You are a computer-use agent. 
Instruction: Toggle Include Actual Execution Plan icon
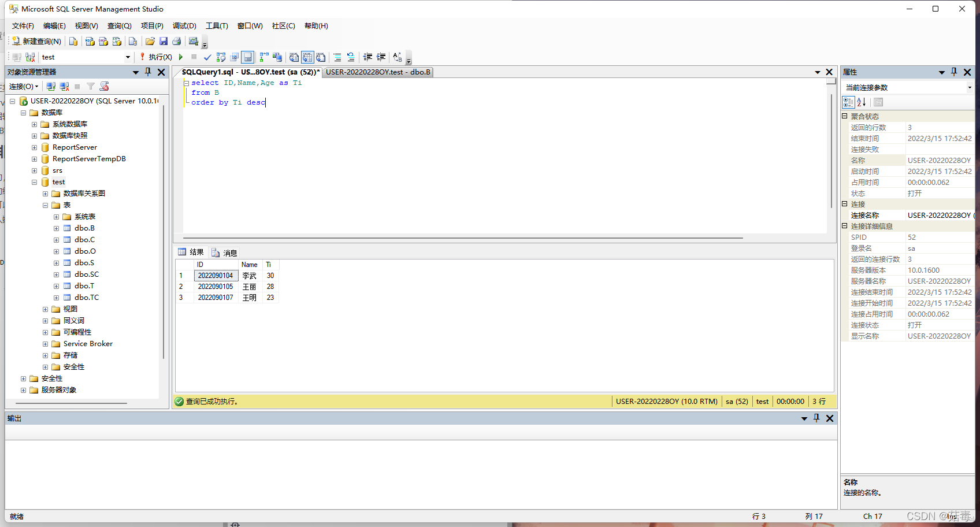click(x=264, y=57)
